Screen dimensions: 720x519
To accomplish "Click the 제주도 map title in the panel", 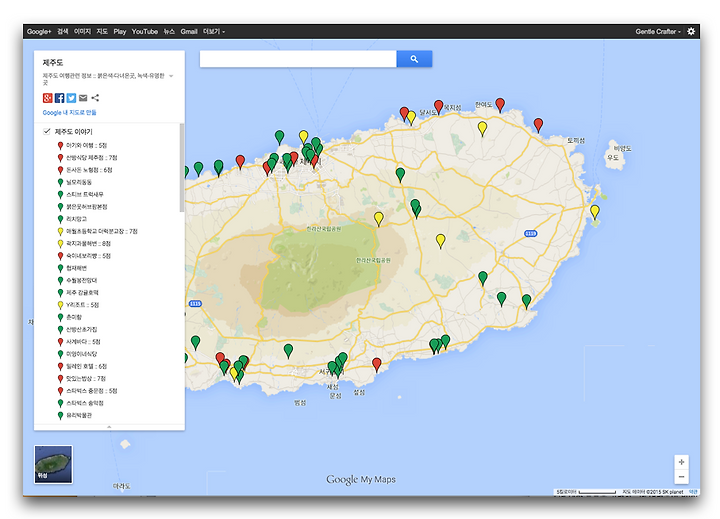I will click(x=53, y=62).
